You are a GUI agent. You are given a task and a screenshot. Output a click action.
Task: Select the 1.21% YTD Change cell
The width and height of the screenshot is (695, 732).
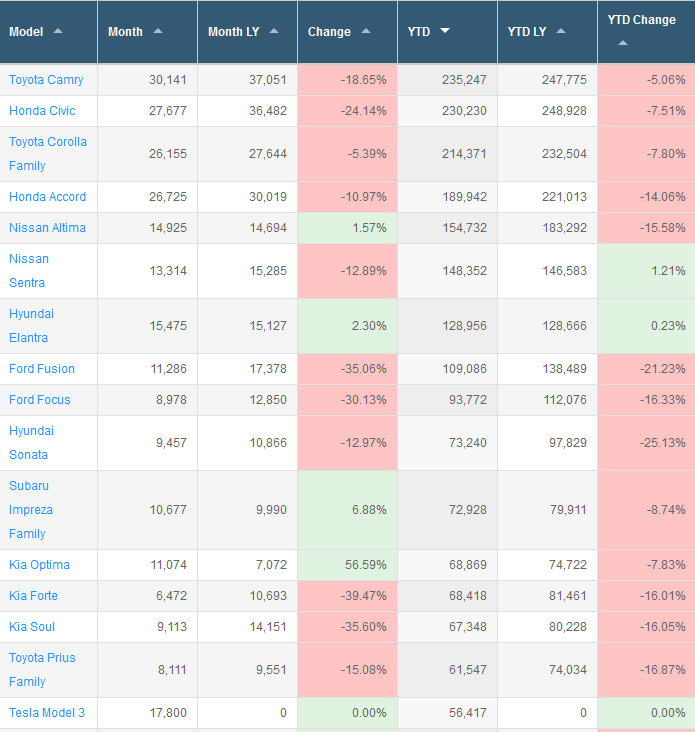click(646, 271)
